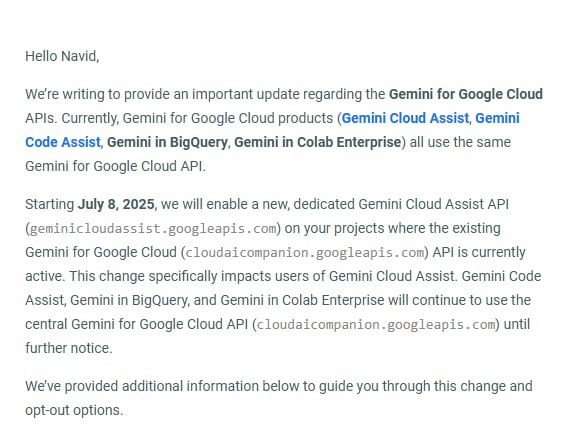Click 'dedicated Gemini Cloud Assist API' phrase
The height and width of the screenshot is (427, 573).
(401, 204)
